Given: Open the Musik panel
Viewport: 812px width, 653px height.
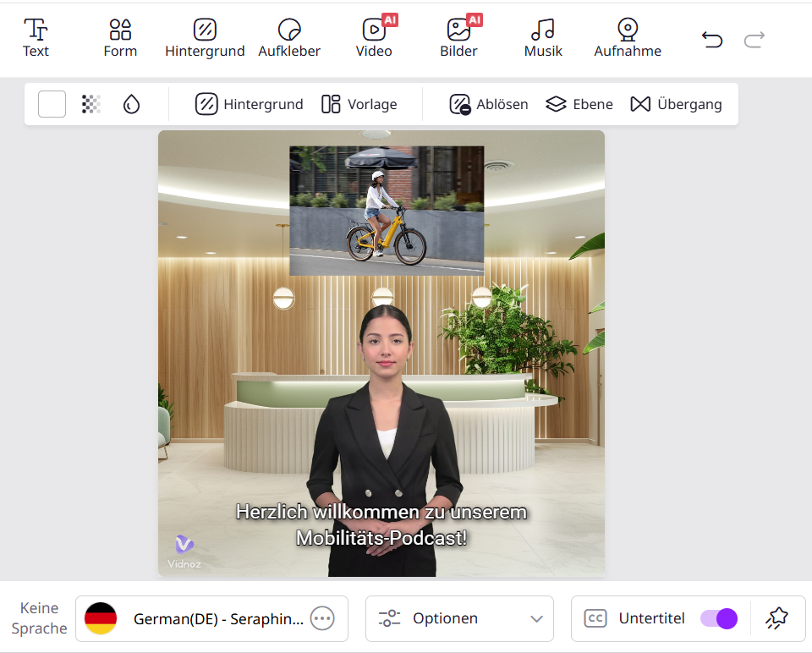Looking at the screenshot, I should (x=543, y=38).
